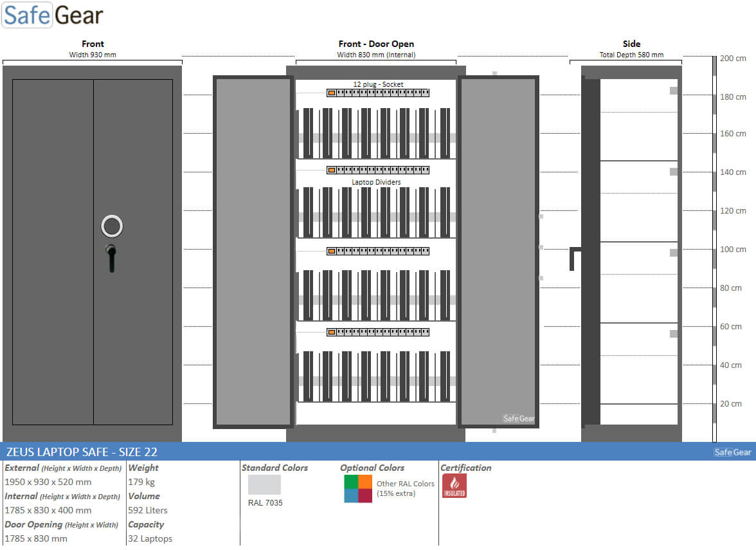Click the black door handle below the dial
The height and width of the screenshot is (550, 756).
click(111, 258)
